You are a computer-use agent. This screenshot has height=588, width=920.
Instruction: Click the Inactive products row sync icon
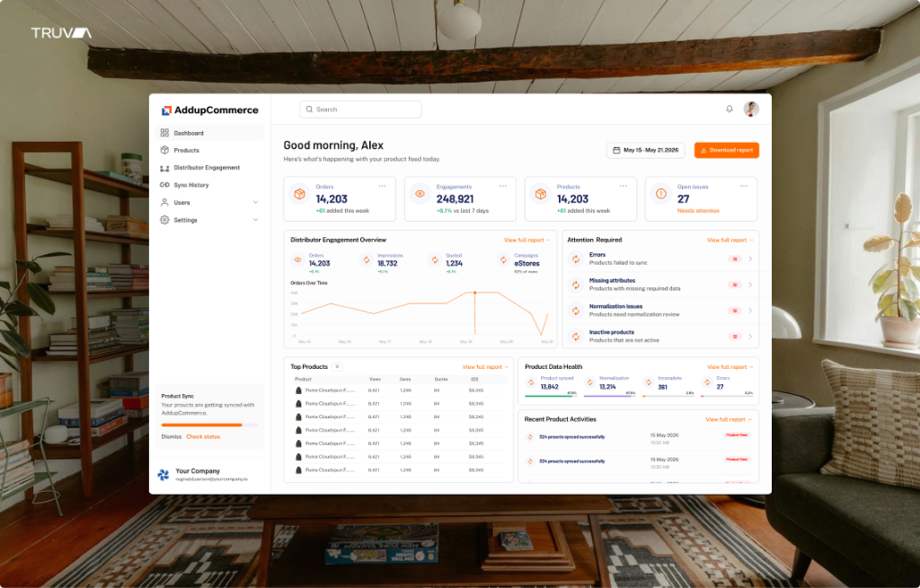pyautogui.click(x=576, y=337)
